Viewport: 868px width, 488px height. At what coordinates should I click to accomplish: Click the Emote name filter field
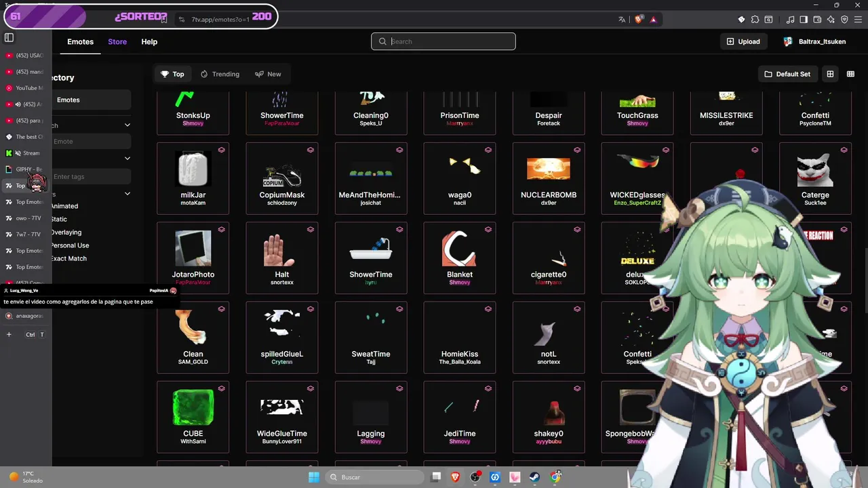91,141
